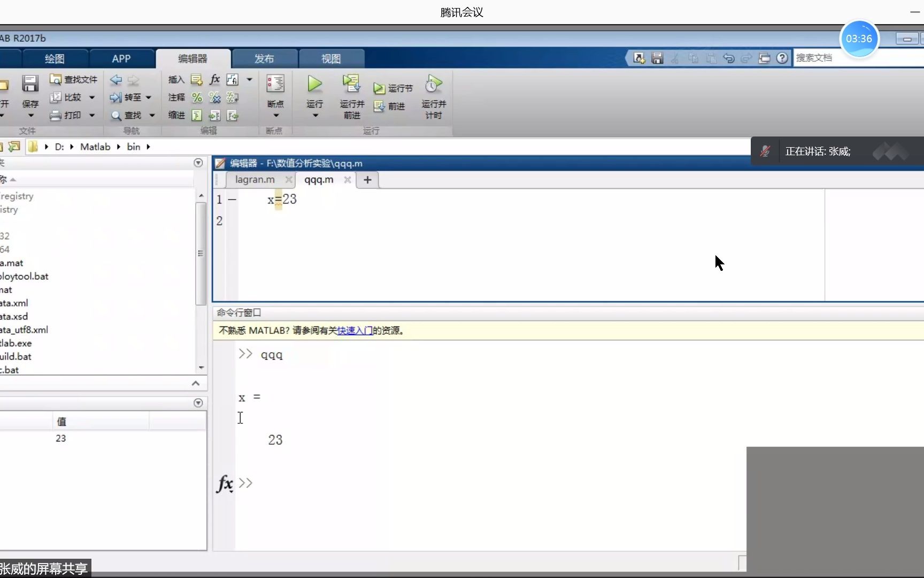Click the new shortcut icon in quick toolbar
The width and height of the screenshot is (924, 578).
pyautogui.click(x=639, y=58)
